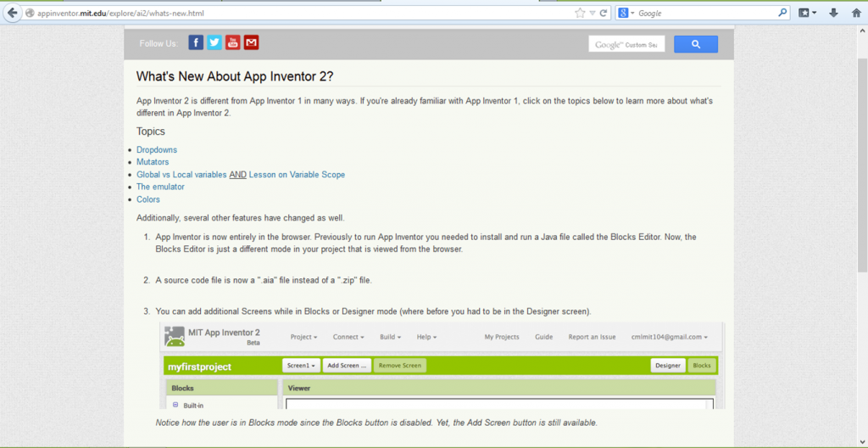Screen dimensions: 868x448
Task: Reload the page with refresh icon
Action: [x=604, y=13]
